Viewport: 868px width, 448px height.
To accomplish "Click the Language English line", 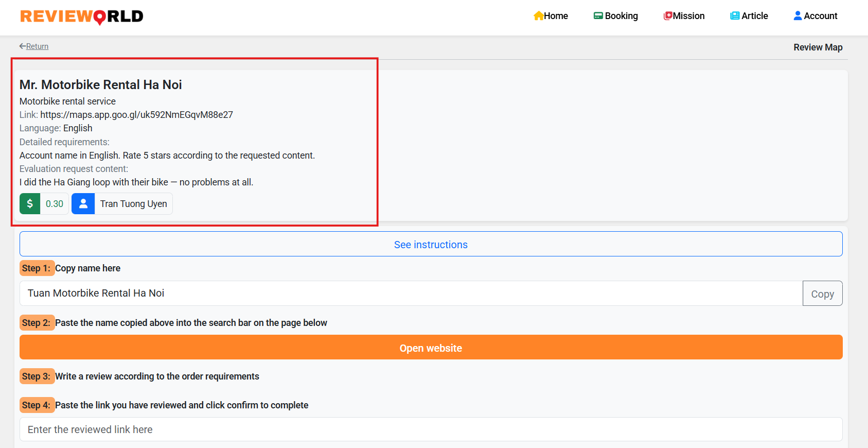I will tap(56, 128).
